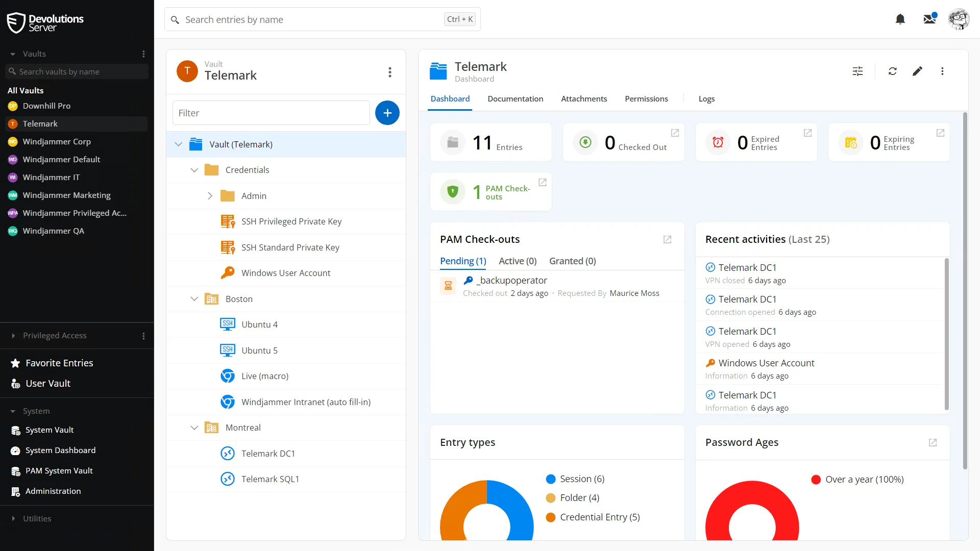Open Privileged Access options menu

tap(143, 336)
